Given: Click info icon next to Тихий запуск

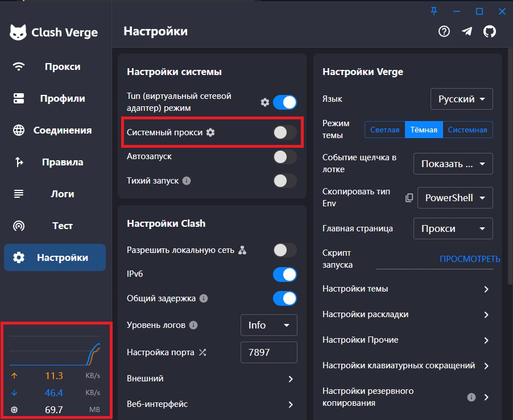Looking at the screenshot, I should point(187,181).
